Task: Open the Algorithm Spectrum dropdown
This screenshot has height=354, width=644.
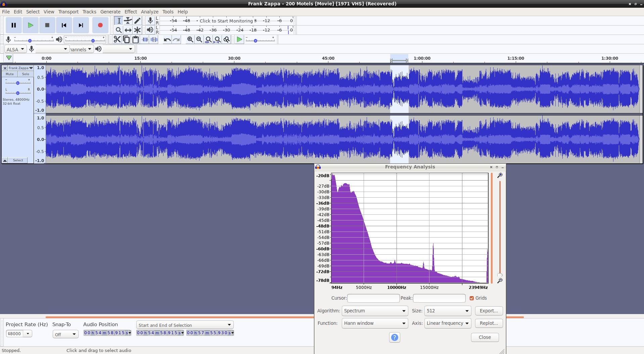Action: pos(375,311)
